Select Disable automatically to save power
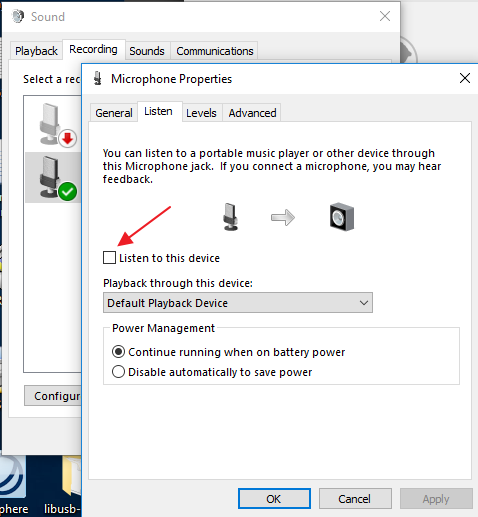This screenshot has width=478, height=517. click(x=118, y=372)
